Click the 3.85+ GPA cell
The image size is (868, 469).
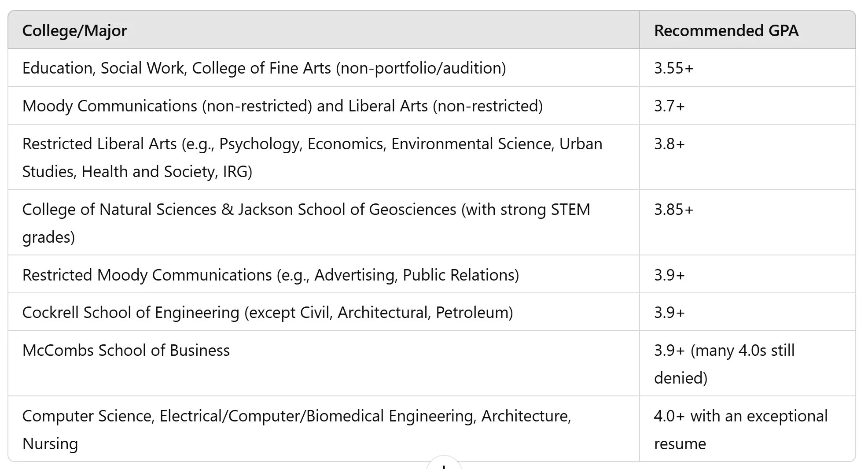pyautogui.click(x=673, y=210)
